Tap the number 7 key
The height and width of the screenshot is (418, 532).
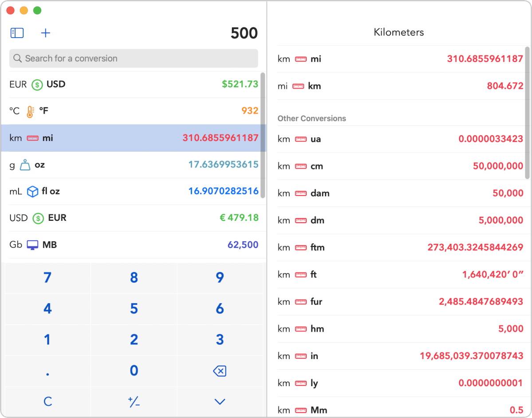pos(48,277)
